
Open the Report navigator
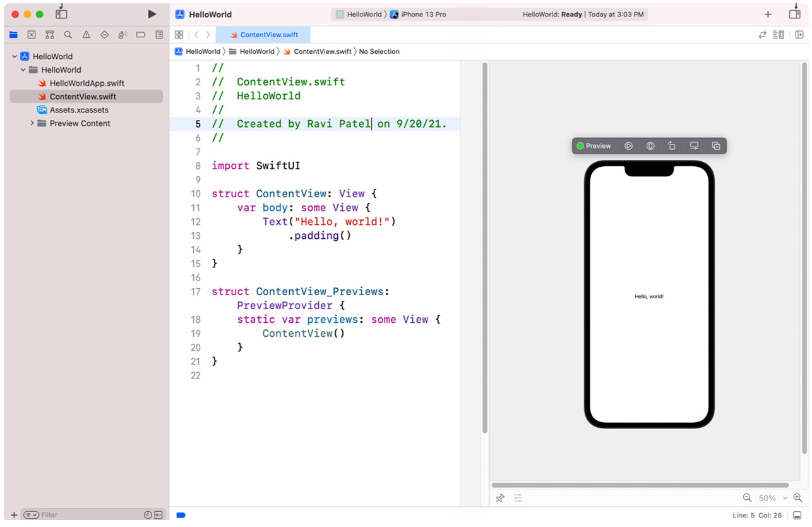(x=159, y=35)
